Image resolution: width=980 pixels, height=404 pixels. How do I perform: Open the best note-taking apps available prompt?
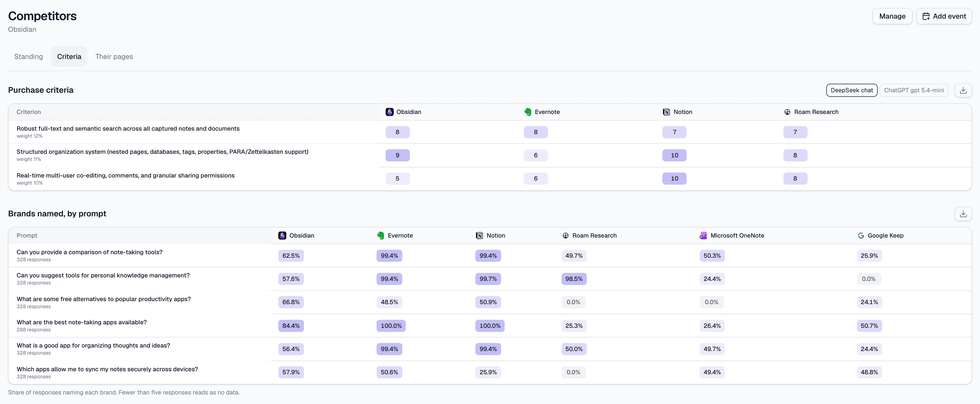tap(81, 322)
